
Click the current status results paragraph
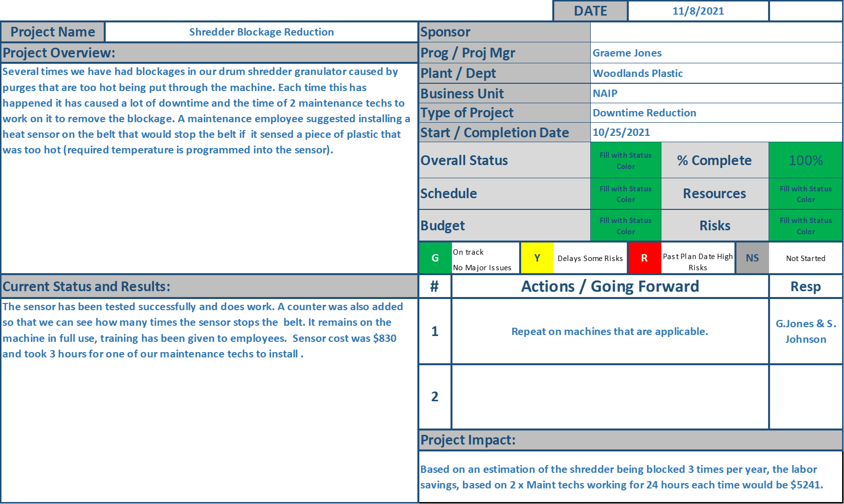coord(203,330)
